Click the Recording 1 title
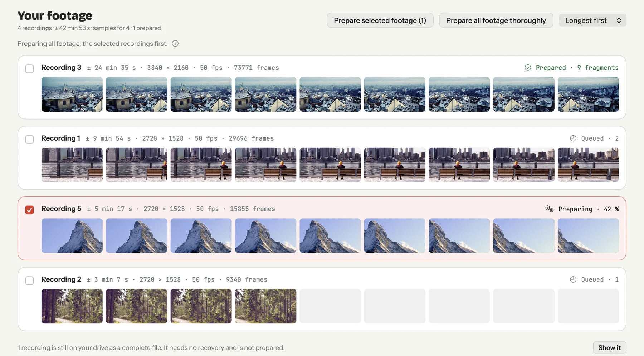This screenshot has width=644, height=356. click(x=60, y=138)
